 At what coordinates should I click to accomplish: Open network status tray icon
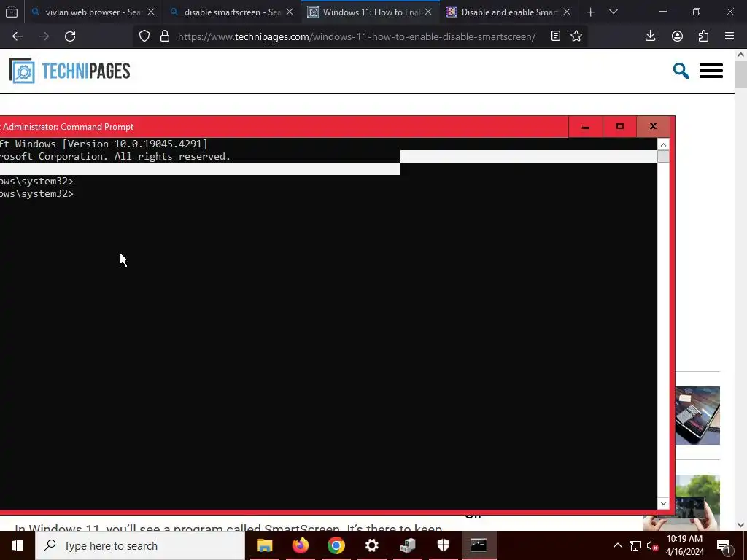635,545
